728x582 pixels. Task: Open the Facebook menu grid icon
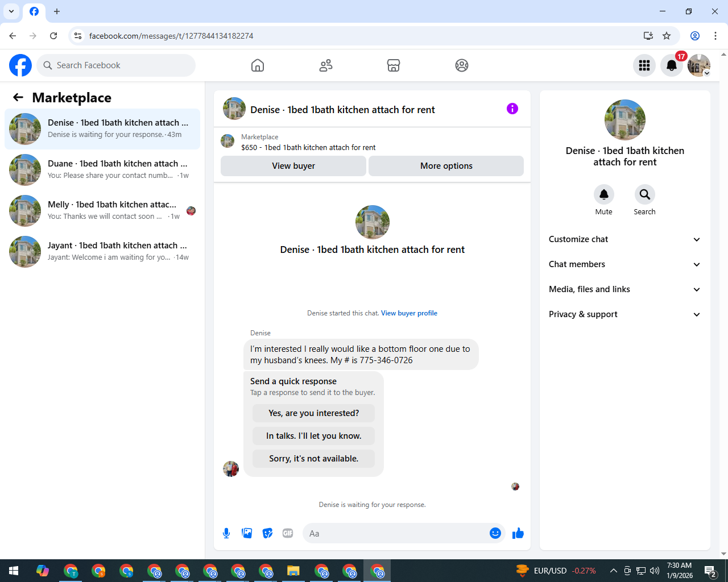[644, 65]
